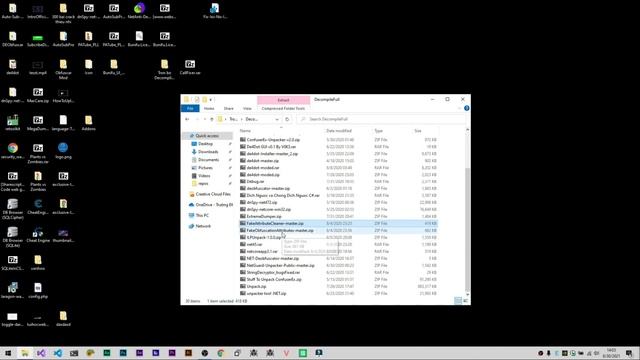Viewport: 640px width, 360px height.
Task: Select FakeAttributeCleaner-master.zip file
Action: [338, 224]
